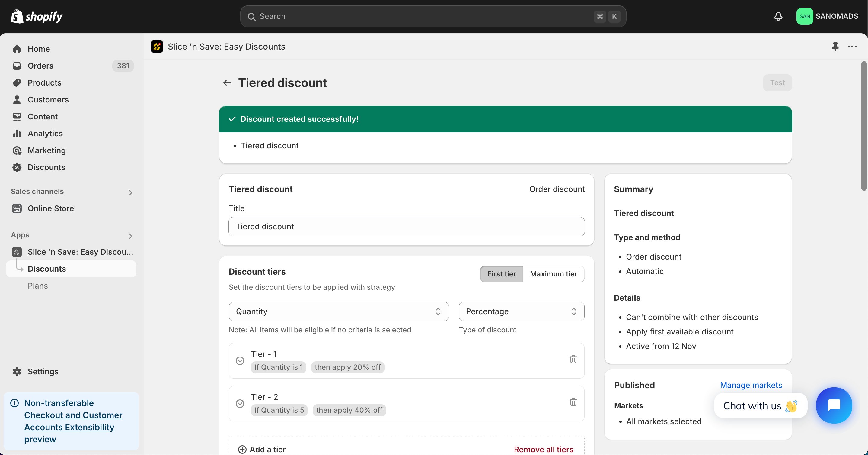Screen dimensions: 868x455
Task: Click the Online Store storefront icon
Action: pos(17,208)
